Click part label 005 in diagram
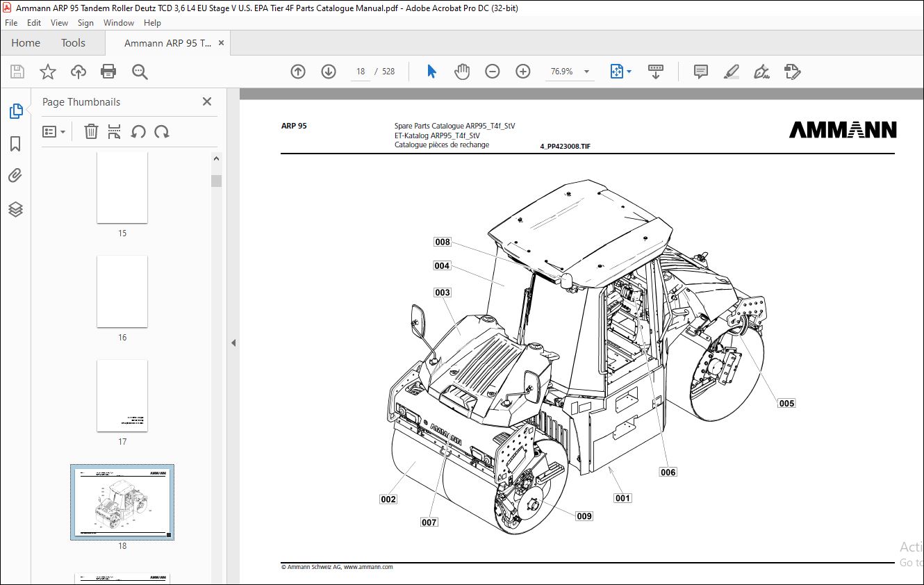Screen dimensions: 924x585 [x=786, y=403]
